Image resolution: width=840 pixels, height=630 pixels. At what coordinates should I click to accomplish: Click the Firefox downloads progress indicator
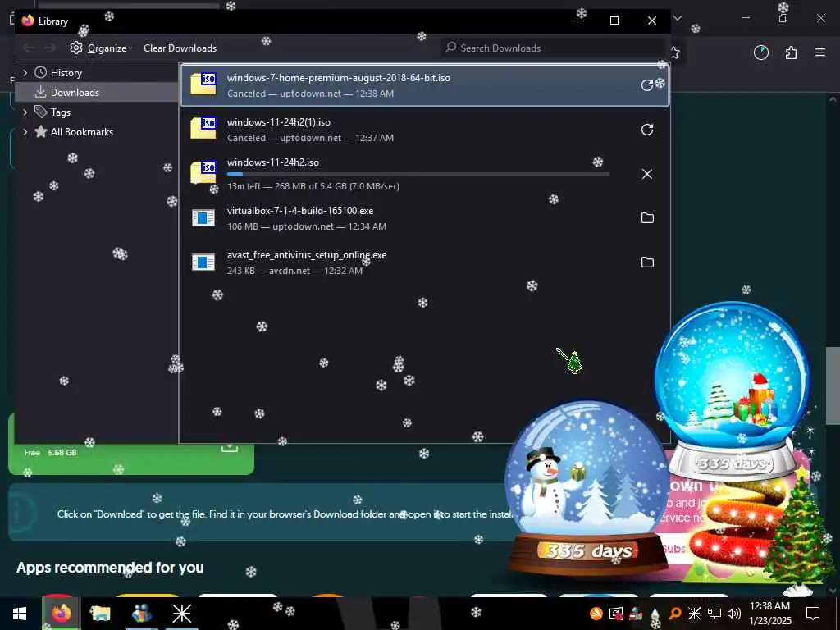point(760,52)
